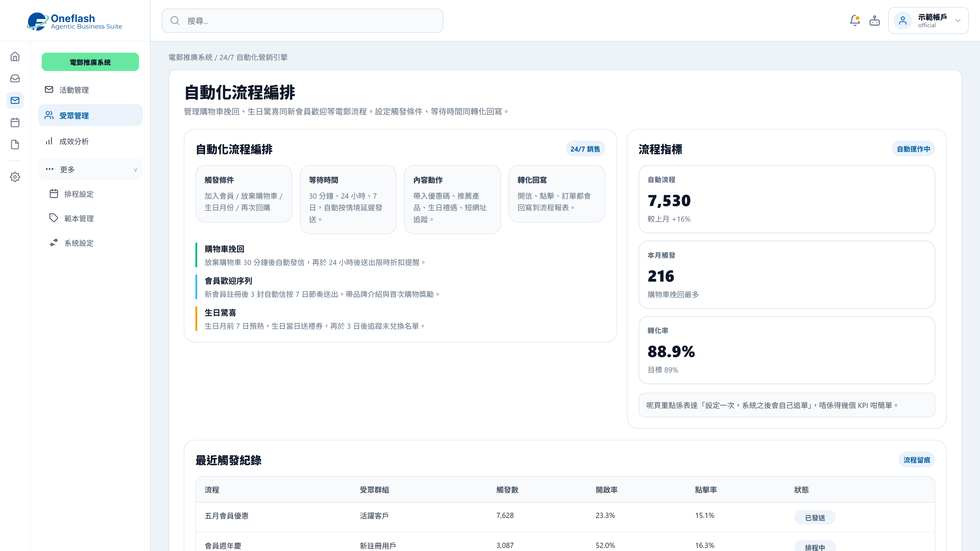Select 受眾管理 menu item
980x551 pixels.
click(x=90, y=115)
